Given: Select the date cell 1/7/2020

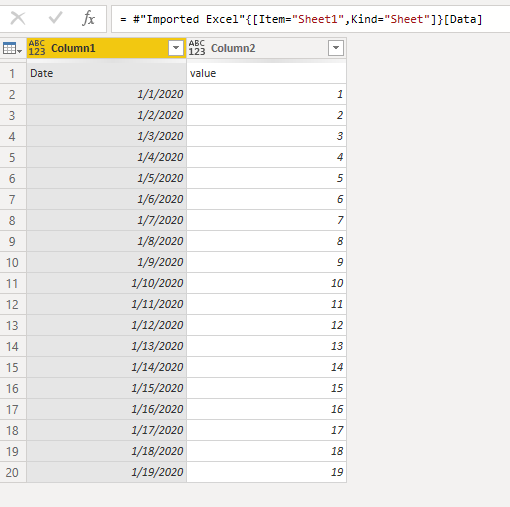Looking at the screenshot, I should [106, 220].
